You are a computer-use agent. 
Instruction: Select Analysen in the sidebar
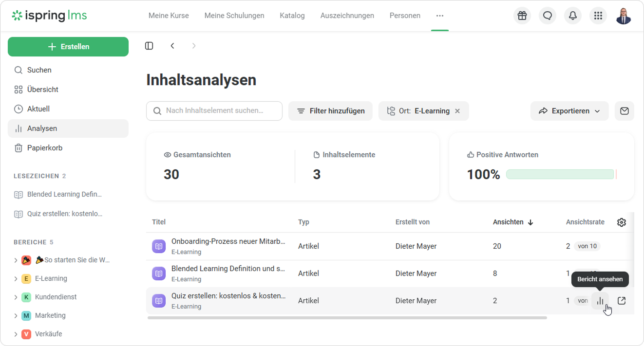(x=68, y=128)
